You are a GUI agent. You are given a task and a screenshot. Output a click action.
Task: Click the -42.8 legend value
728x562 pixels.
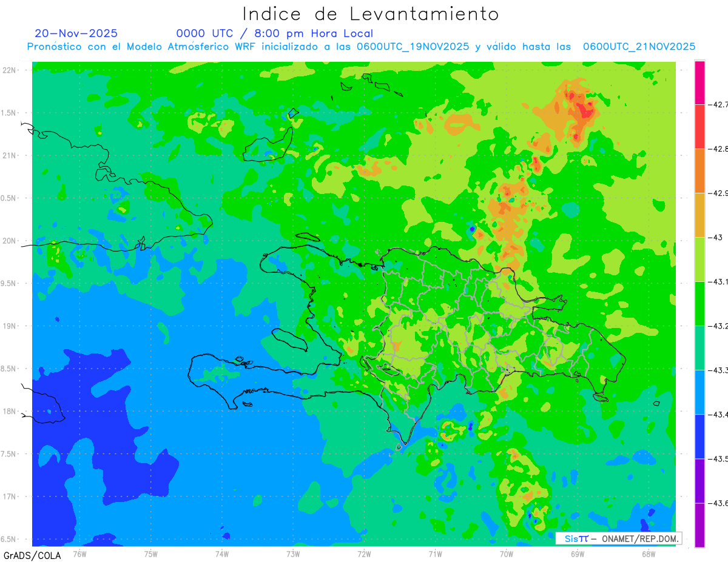pyautogui.click(x=720, y=149)
